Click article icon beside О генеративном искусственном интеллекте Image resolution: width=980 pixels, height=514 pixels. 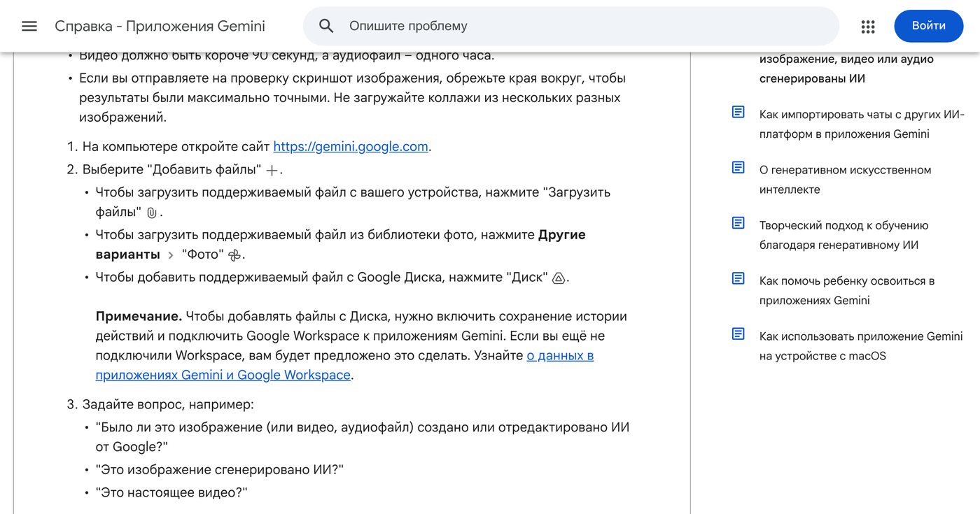point(738,167)
